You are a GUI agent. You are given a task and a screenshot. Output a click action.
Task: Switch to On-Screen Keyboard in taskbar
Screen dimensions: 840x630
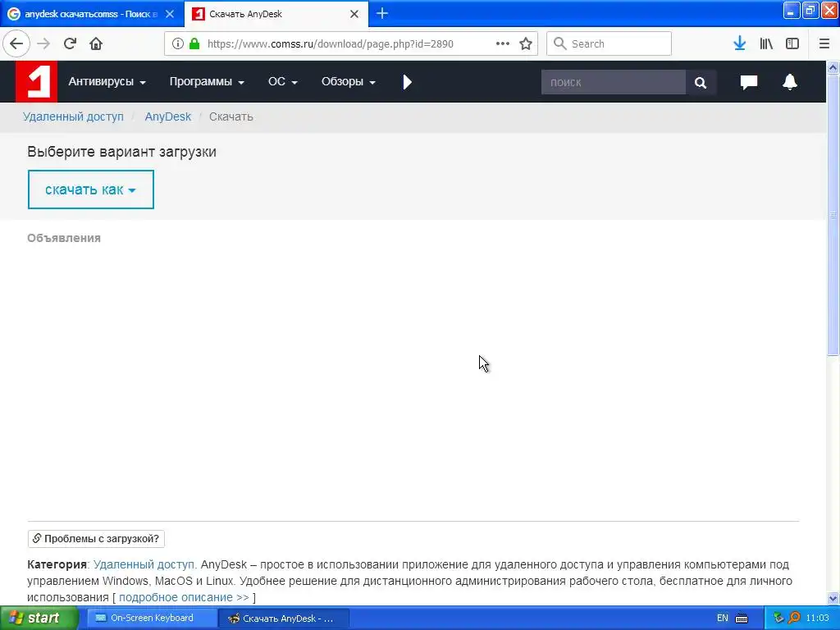click(x=152, y=618)
